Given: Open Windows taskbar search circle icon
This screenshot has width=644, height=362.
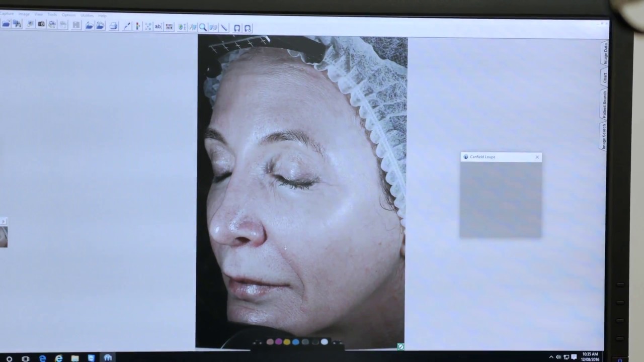Looking at the screenshot, I should click(9, 358).
